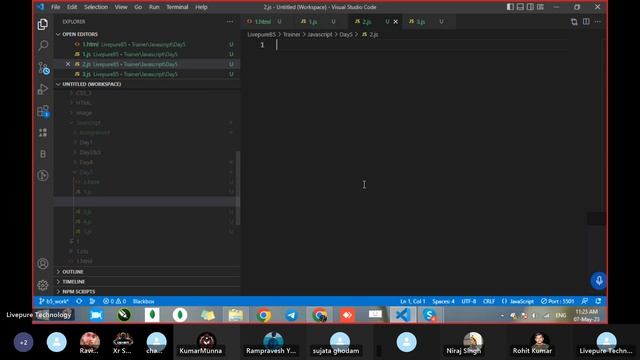Image resolution: width=640 pixels, height=360 pixels.
Task: Click the errors and warnings counter
Action: coord(114,301)
